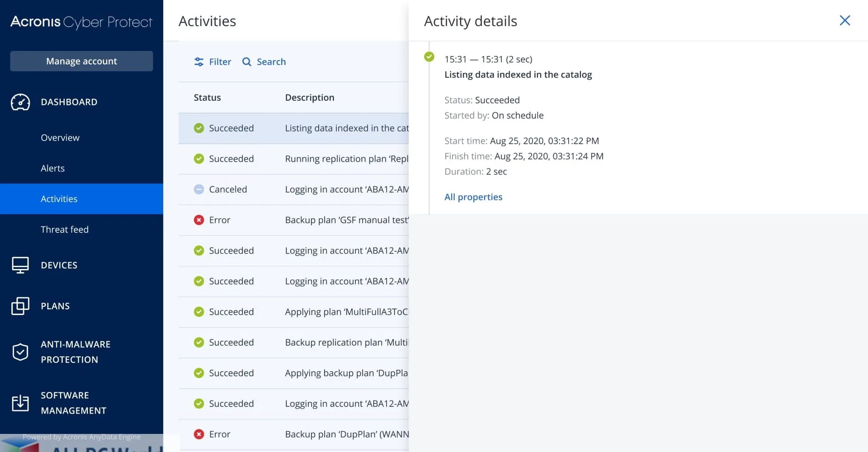
Task: Open the Description column sorting dropdown
Action: click(310, 97)
